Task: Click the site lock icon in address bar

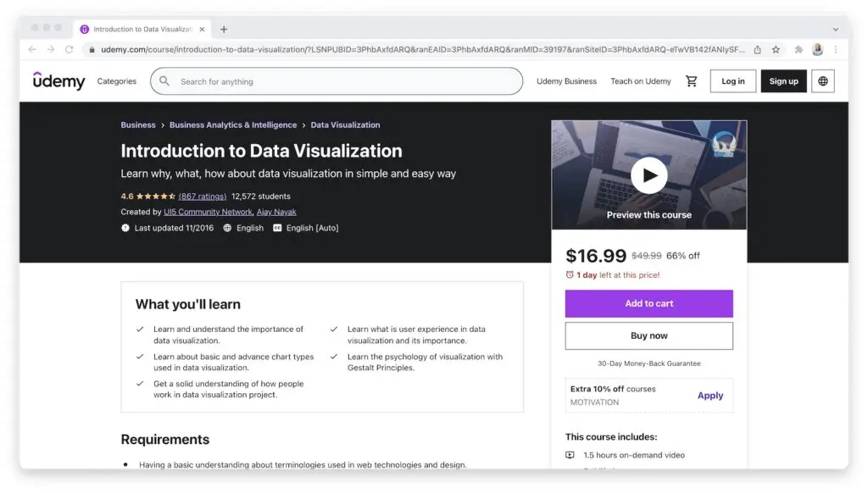Action: click(92, 49)
